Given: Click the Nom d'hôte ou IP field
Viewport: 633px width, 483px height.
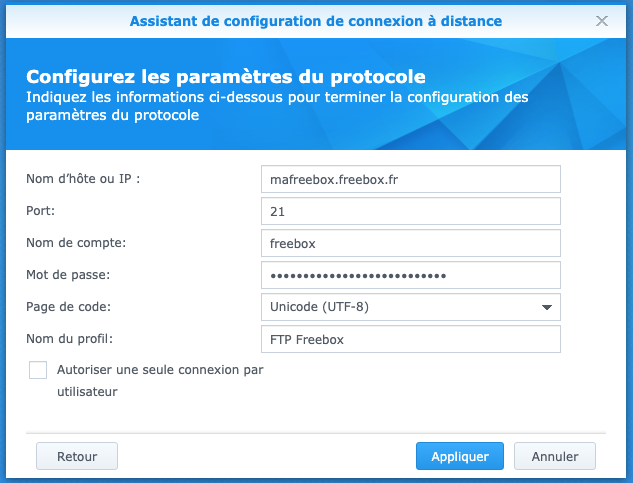Looking at the screenshot, I should [x=410, y=179].
